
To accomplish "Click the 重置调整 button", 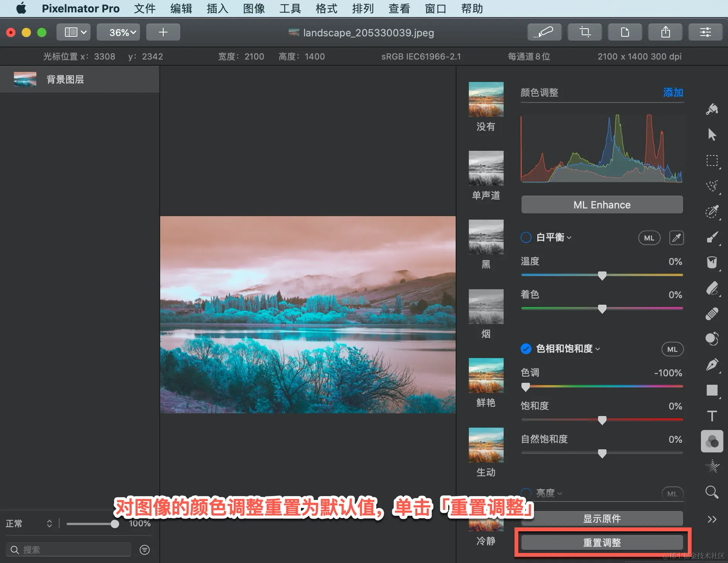I will (x=602, y=543).
